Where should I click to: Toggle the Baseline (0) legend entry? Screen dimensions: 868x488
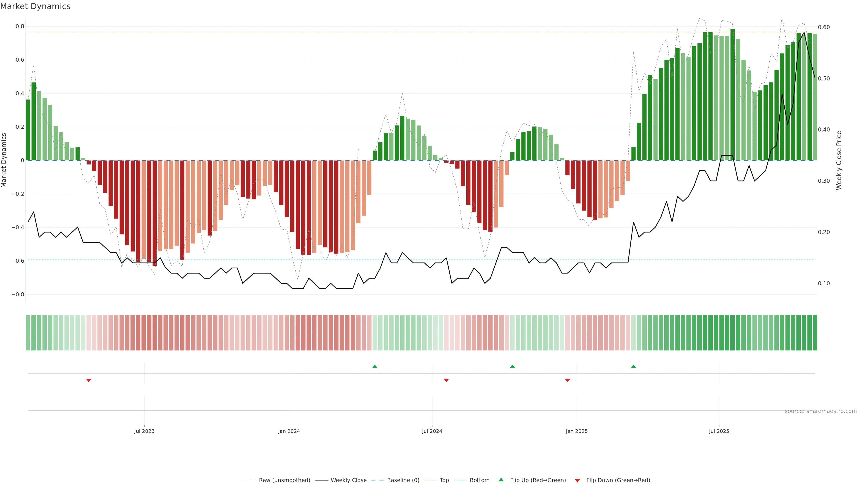tap(403, 480)
